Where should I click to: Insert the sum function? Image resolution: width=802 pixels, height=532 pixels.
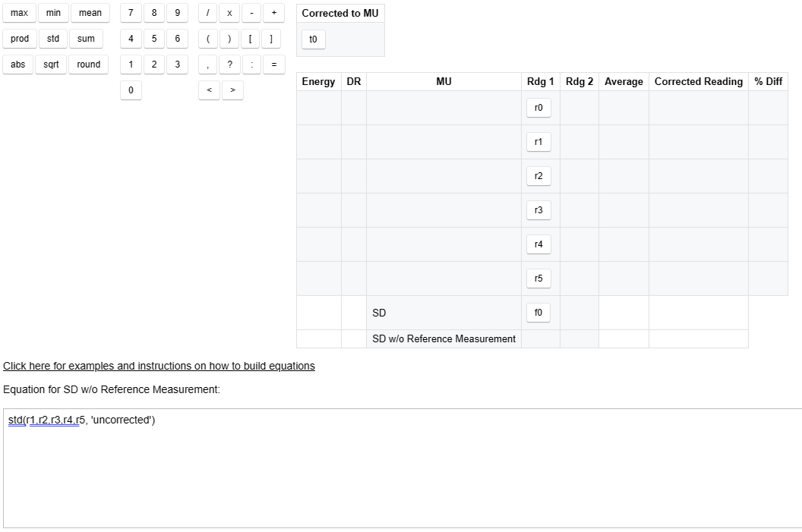pos(86,39)
